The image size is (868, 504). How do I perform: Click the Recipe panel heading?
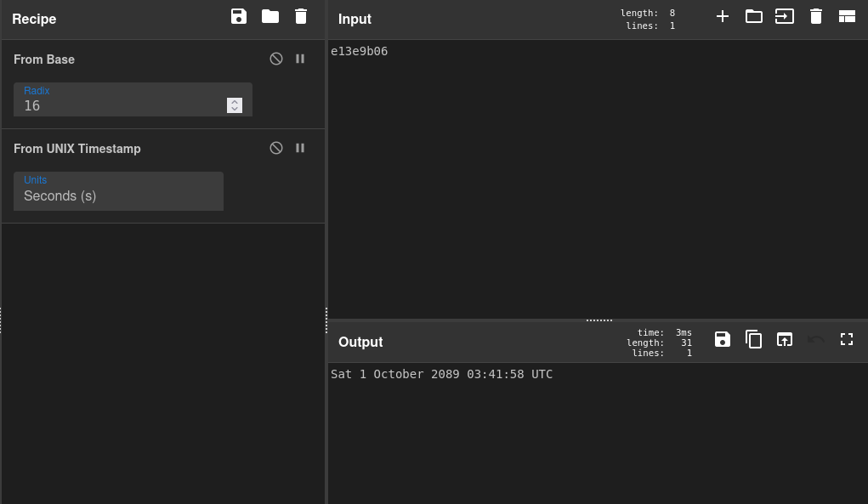point(34,19)
